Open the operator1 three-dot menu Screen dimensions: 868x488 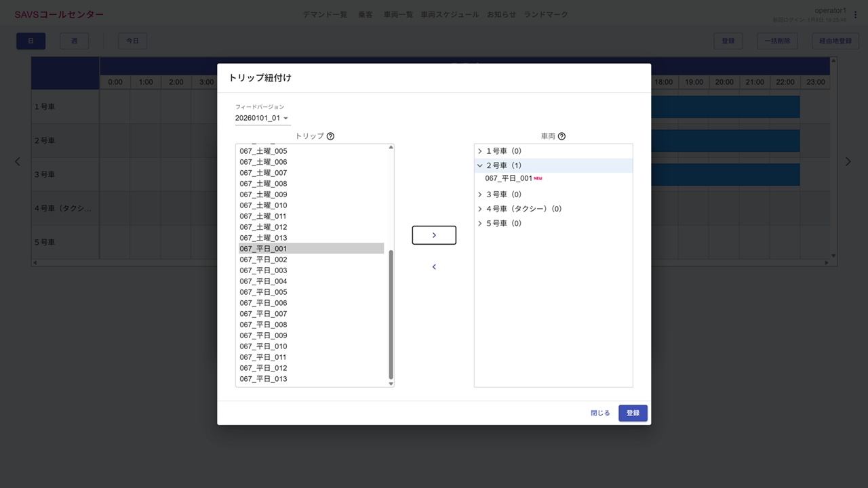point(855,15)
